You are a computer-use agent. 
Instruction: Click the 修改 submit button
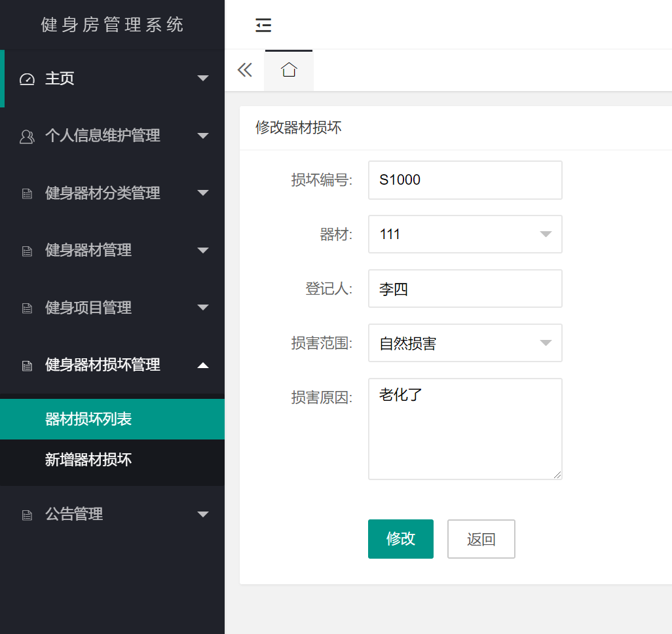(x=401, y=539)
